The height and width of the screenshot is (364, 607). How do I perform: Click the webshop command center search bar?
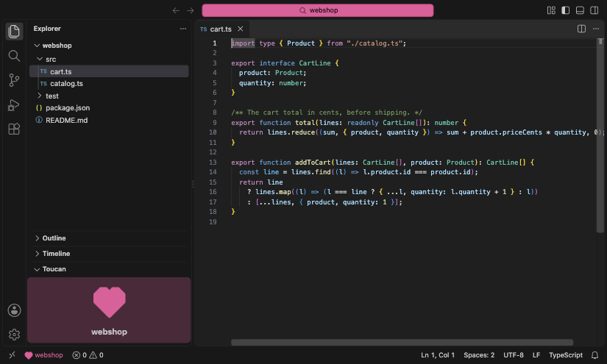[x=317, y=10]
